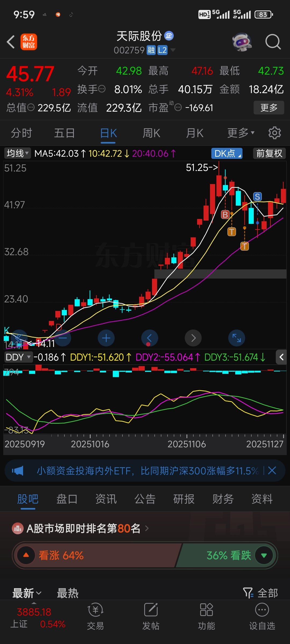The image size is (290, 644).
Task: Open stock search magnifier
Action: pos(273,42)
